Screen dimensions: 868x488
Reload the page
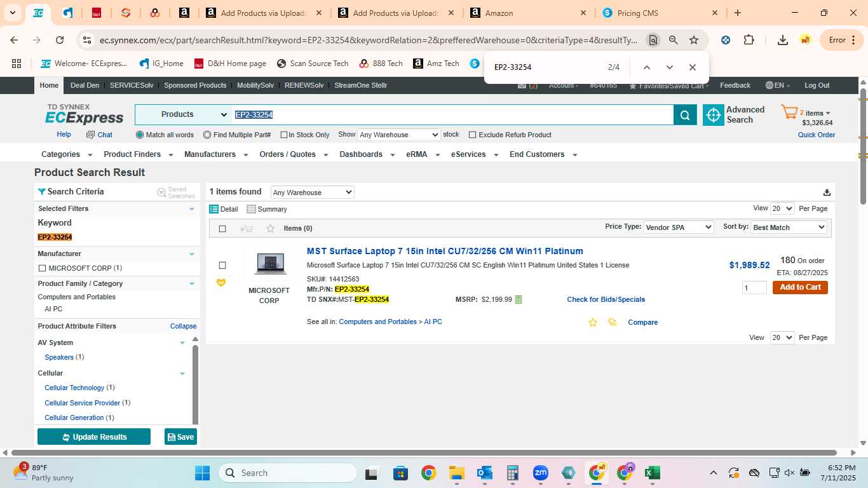coord(60,40)
